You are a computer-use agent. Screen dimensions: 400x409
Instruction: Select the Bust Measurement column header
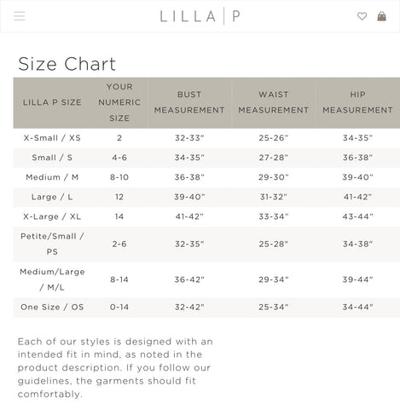point(189,102)
